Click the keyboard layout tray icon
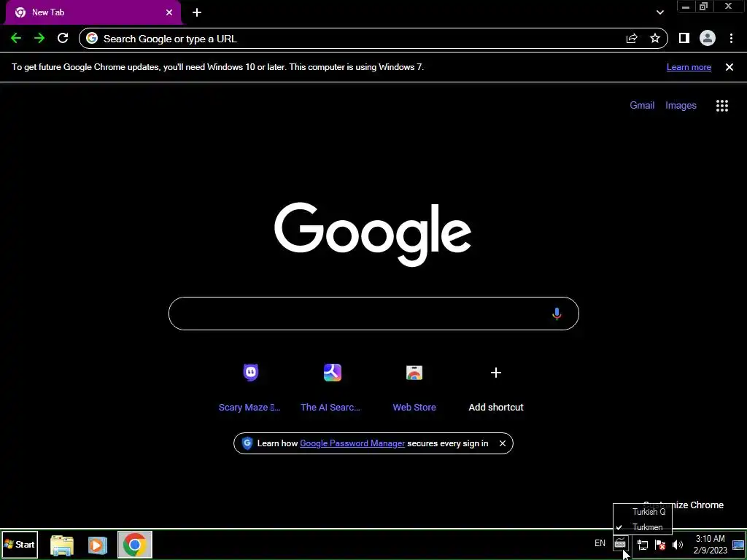The image size is (747, 560). 620,543
